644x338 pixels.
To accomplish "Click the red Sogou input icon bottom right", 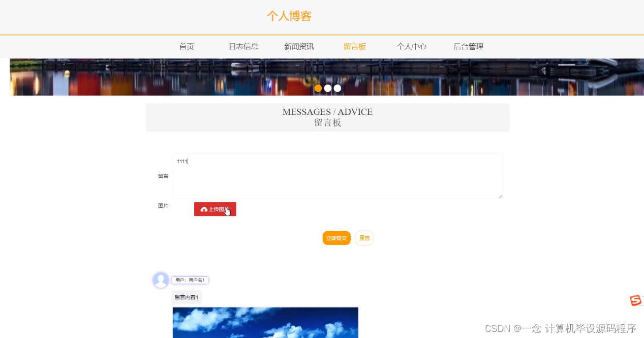I will click(x=636, y=301).
